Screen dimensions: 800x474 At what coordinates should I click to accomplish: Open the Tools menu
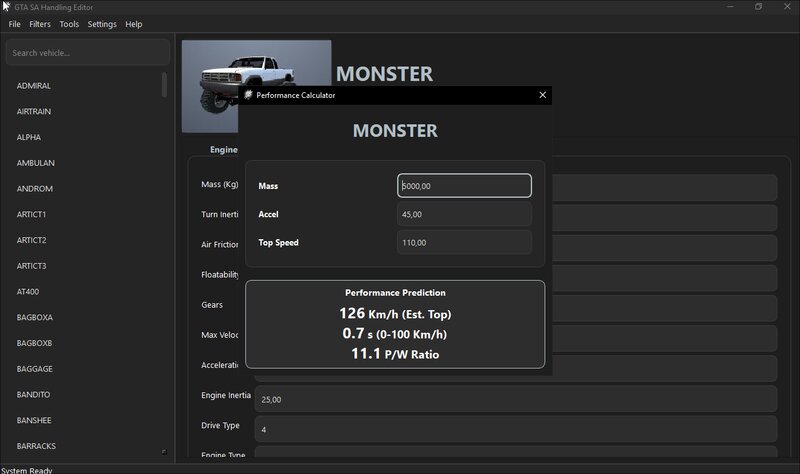pyautogui.click(x=69, y=24)
